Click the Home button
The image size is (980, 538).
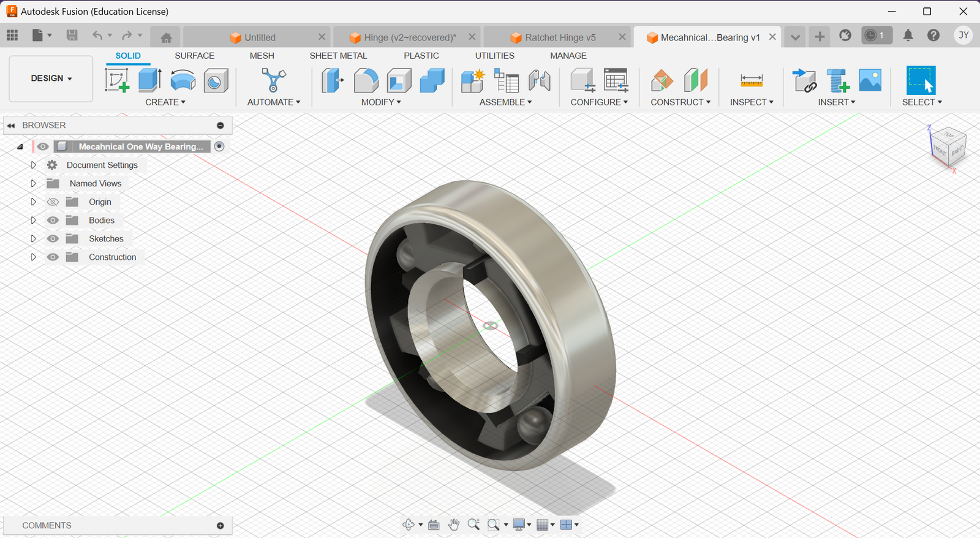[x=166, y=37]
